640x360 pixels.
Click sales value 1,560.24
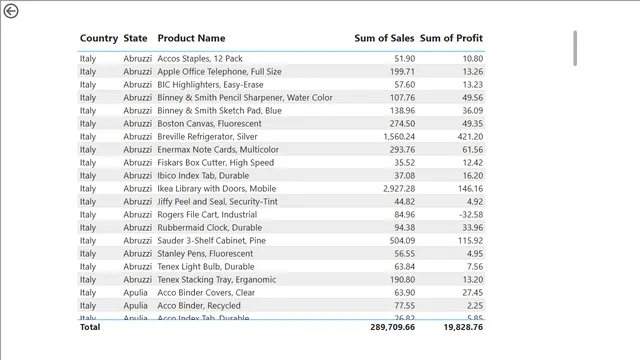coord(399,137)
